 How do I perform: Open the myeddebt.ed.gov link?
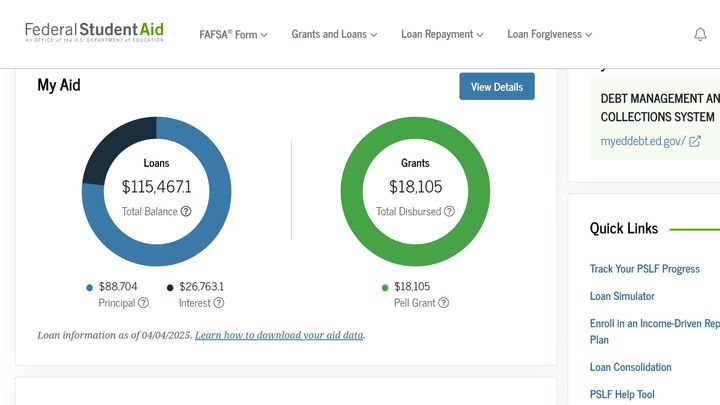click(x=643, y=141)
